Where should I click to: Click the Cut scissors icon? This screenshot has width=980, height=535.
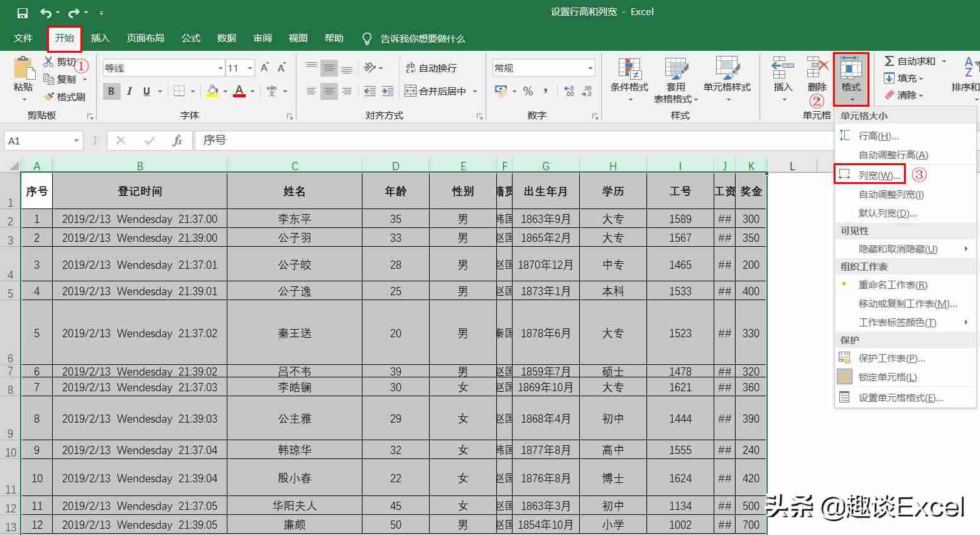[x=48, y=62]
